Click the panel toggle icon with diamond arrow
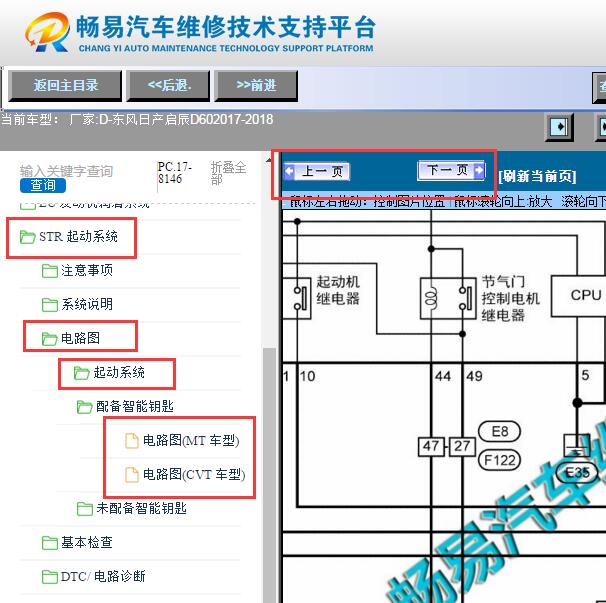The image size is (606, 603). pos(559,127)
